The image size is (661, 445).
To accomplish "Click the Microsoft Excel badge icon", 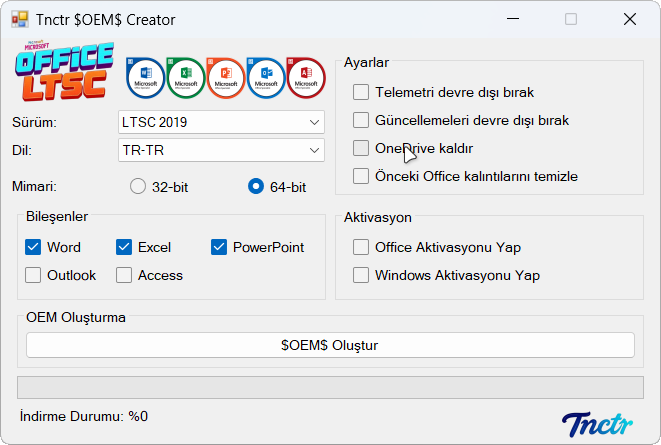I will 185,78.
